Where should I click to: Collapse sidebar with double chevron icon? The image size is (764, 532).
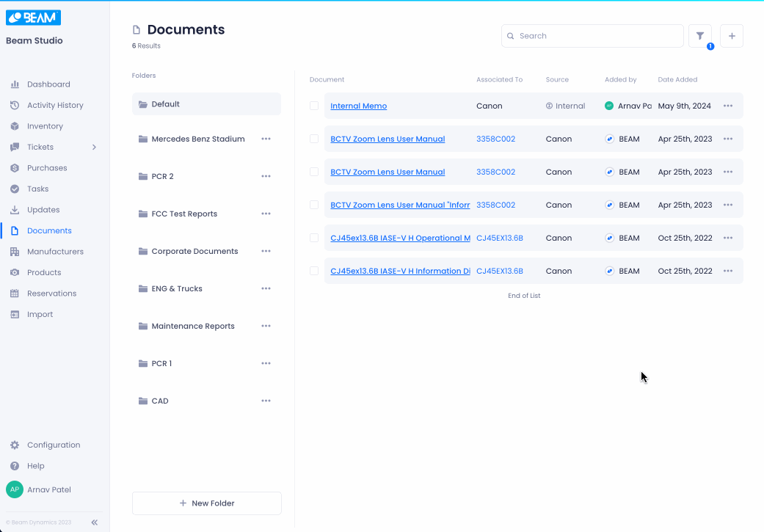coord(95,522)
